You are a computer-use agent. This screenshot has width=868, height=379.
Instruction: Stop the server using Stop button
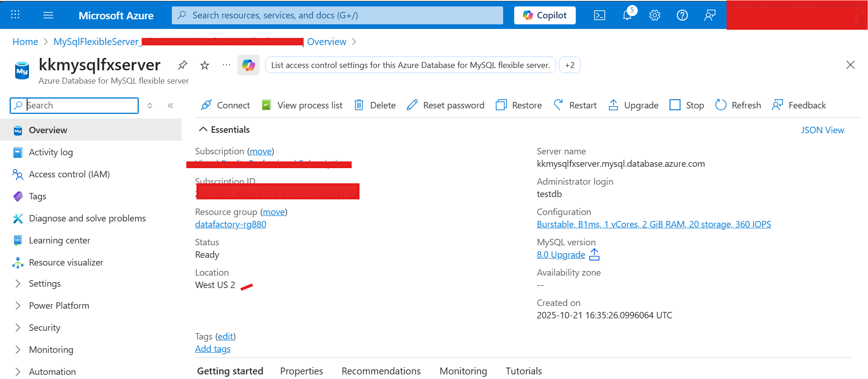[687, 105]
